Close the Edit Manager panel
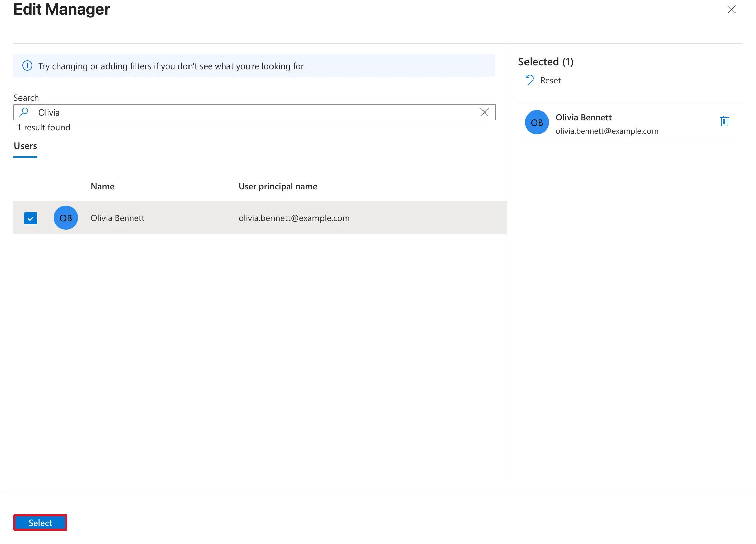The image size is (756, 544). (x=731, y=9)
